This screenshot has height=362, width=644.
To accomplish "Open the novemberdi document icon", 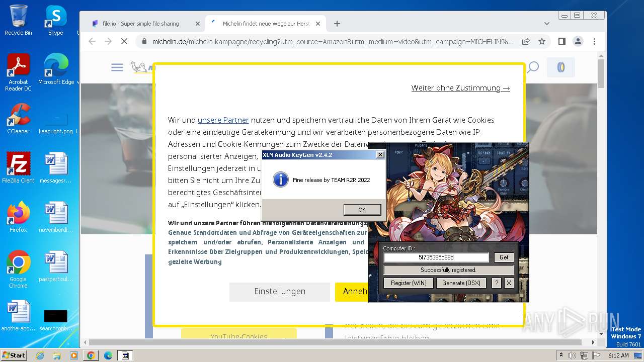I will coord(55,217).
